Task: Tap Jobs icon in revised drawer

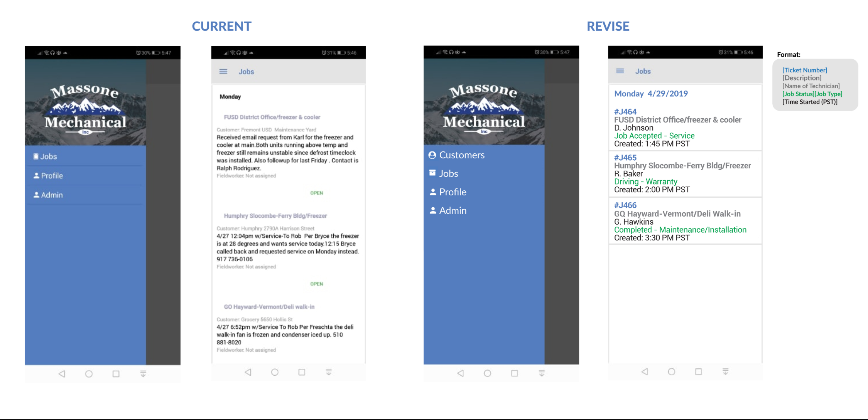Action: point(432,173)
